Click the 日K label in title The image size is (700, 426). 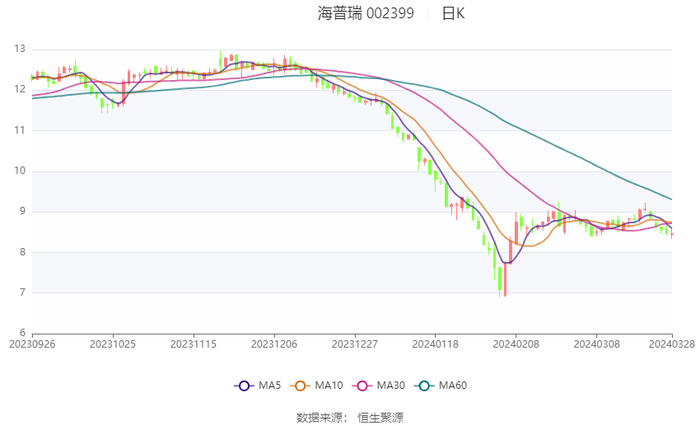pos(453,13)
